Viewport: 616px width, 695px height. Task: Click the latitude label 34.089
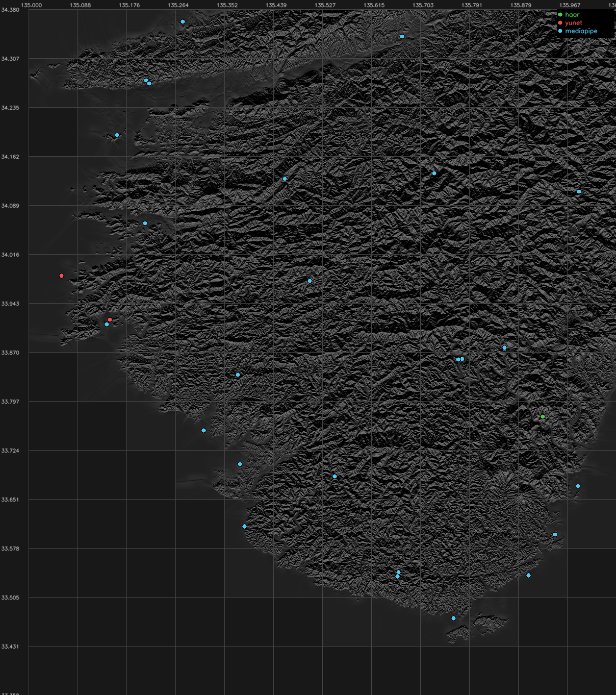tap(10, 206)
